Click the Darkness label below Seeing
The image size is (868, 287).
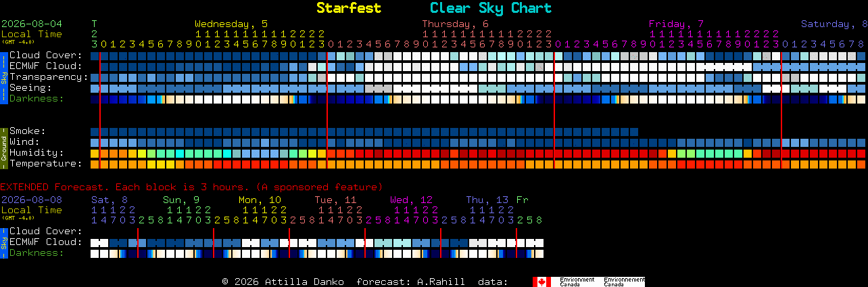click(37, 98)
